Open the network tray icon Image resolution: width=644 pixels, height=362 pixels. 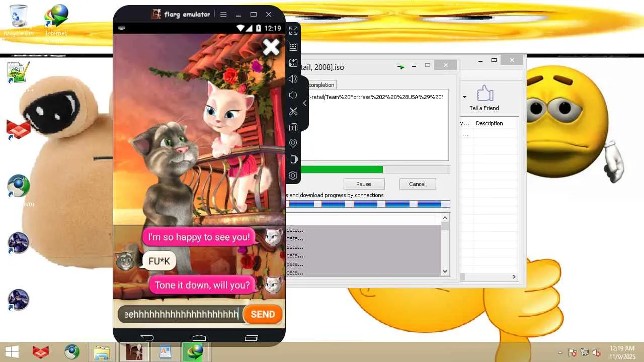(585, 352)
